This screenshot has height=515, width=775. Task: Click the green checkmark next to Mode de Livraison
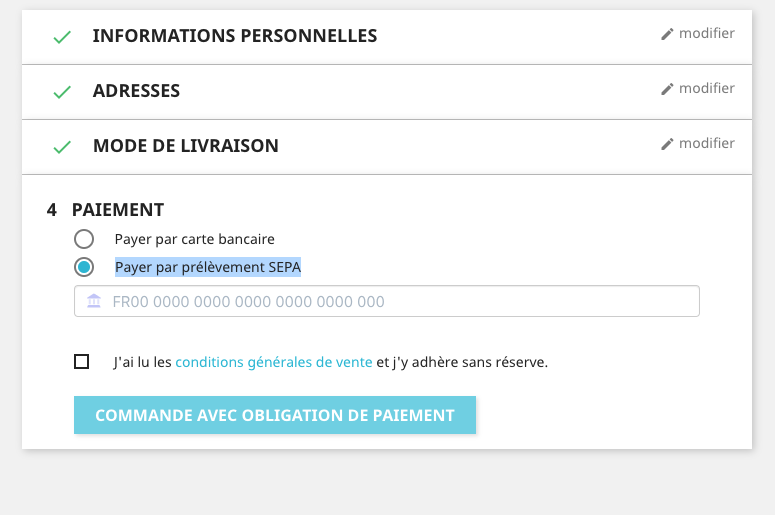(62, 147)
